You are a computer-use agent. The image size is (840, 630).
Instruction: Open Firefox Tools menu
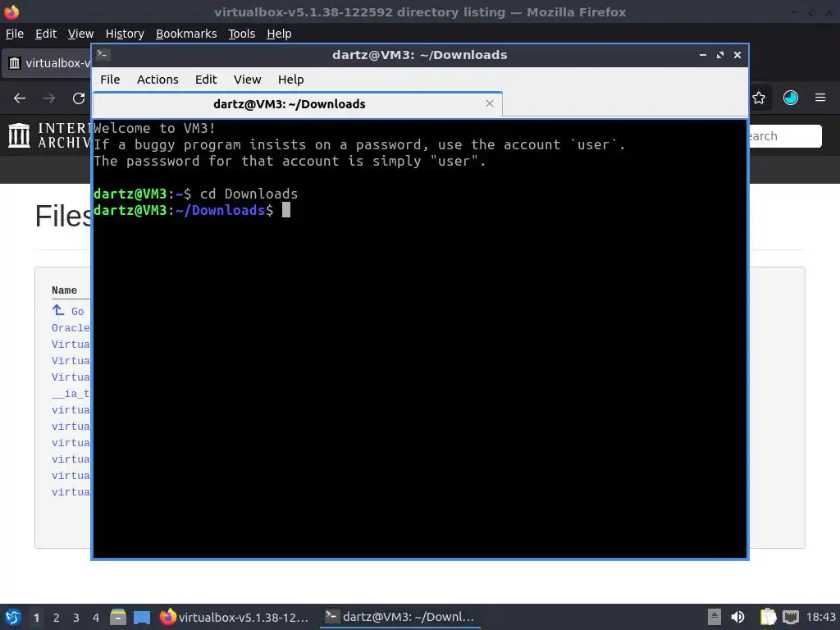click(x=241, y=34)
